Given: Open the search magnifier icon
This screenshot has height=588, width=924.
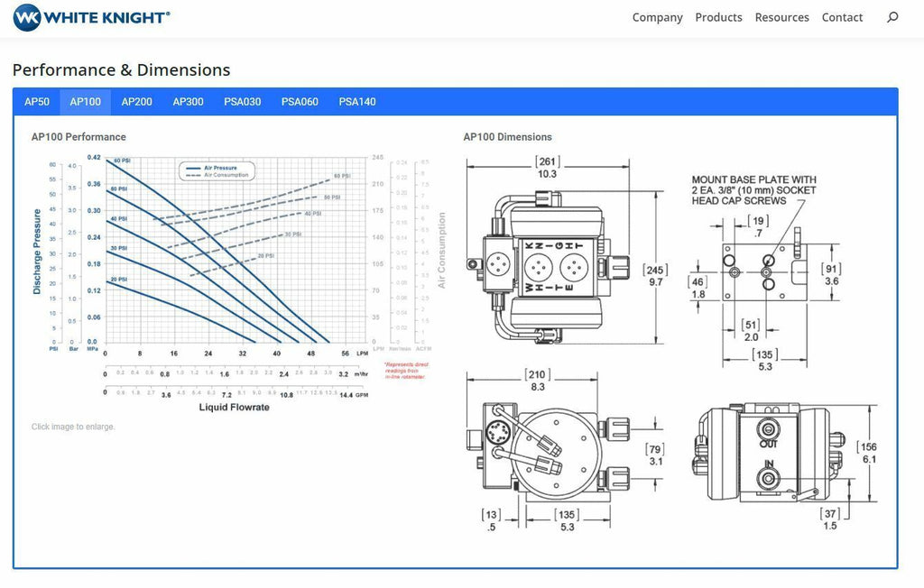Looking at the screenshot, I should [892, 17].
